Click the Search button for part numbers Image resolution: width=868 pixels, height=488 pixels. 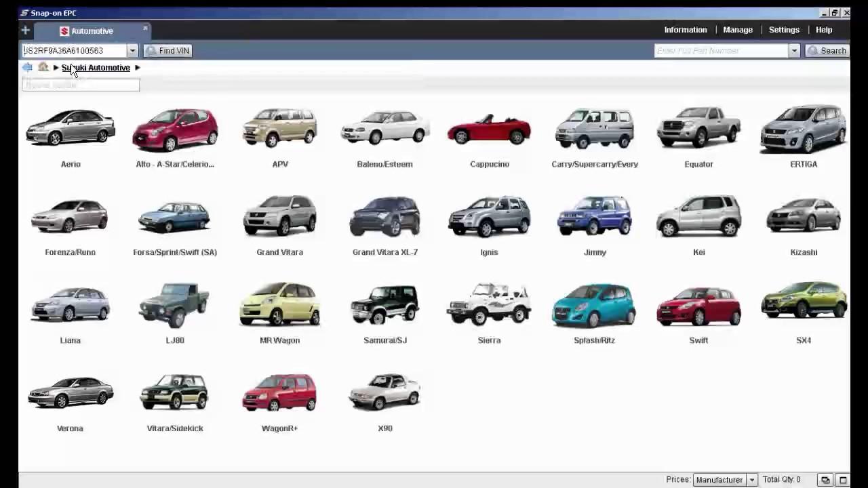coord(827,50)
